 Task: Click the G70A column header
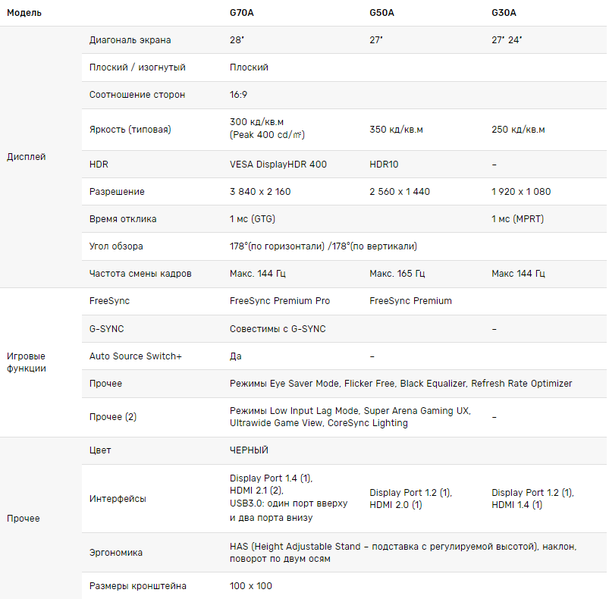[243, 14]
